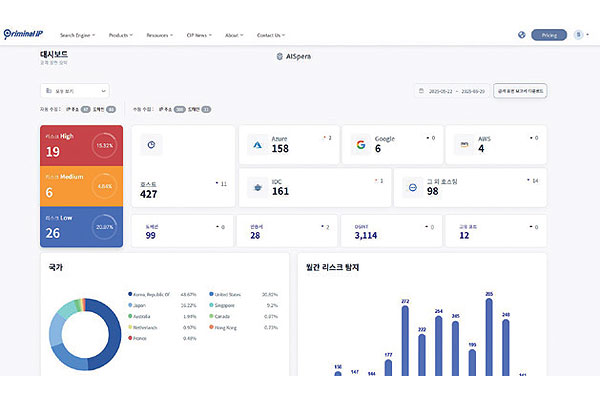Click the Azure logo icon
The width and height of the screenshot is (600, 400).
(256, 144)
